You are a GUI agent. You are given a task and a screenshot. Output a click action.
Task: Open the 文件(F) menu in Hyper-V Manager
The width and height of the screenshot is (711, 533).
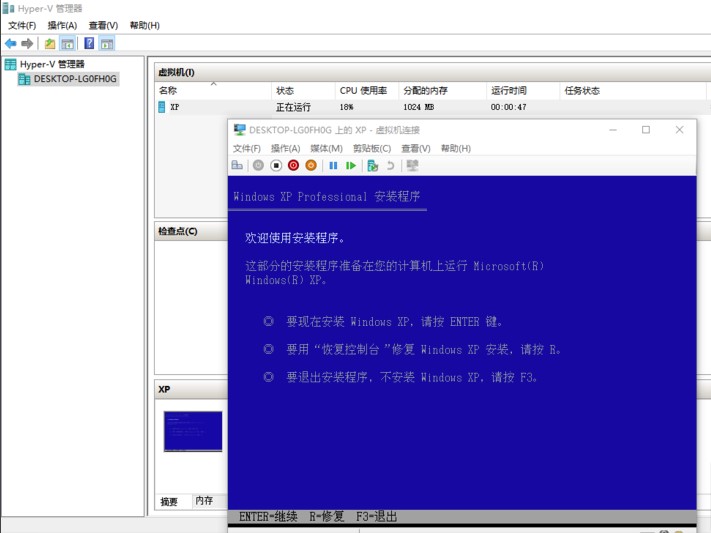tap(22, 25)
